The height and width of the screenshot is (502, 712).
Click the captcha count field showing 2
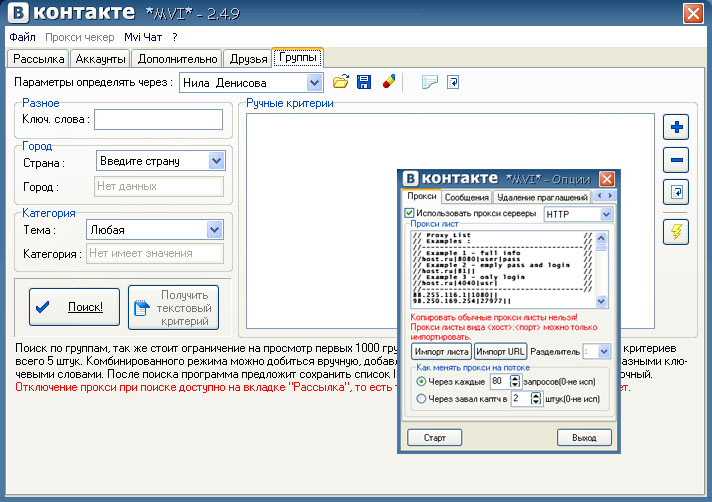[521, 399]
